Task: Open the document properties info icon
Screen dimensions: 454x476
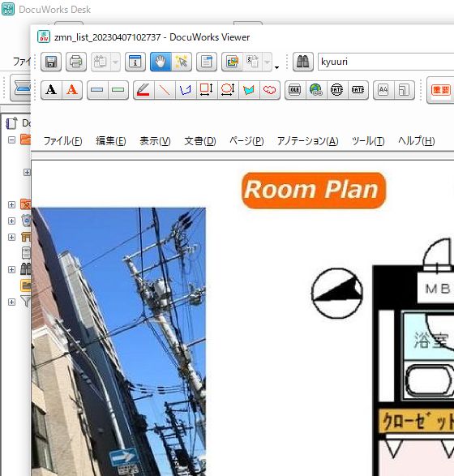Action: (x=135, y=62)
